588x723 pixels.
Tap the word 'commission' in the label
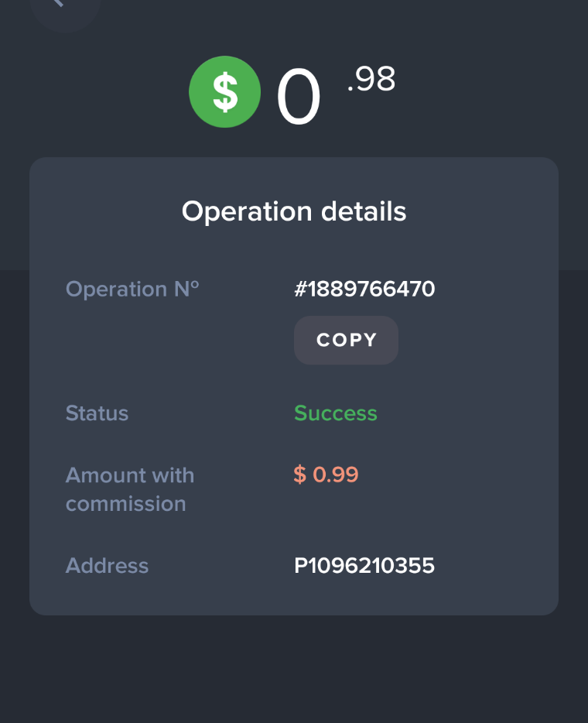125,504
